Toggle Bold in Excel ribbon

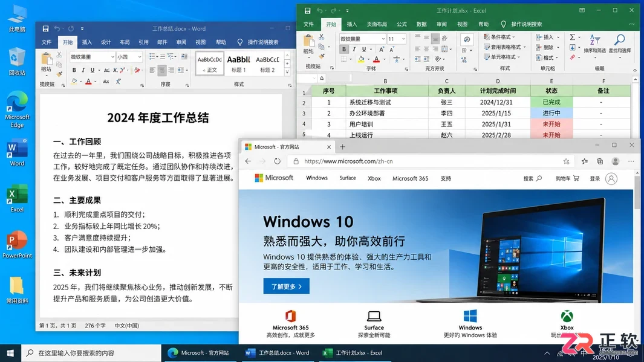click(x=344, y=49)
